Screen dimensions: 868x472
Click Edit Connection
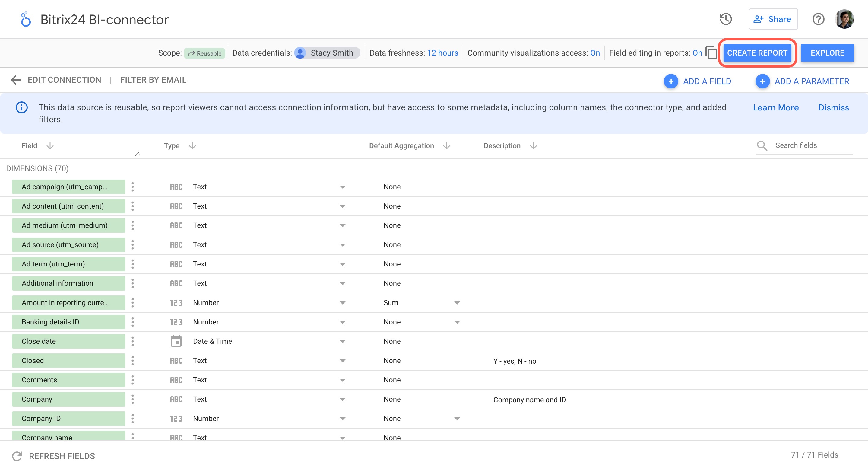pyautogui.click(x=64, y=80)
